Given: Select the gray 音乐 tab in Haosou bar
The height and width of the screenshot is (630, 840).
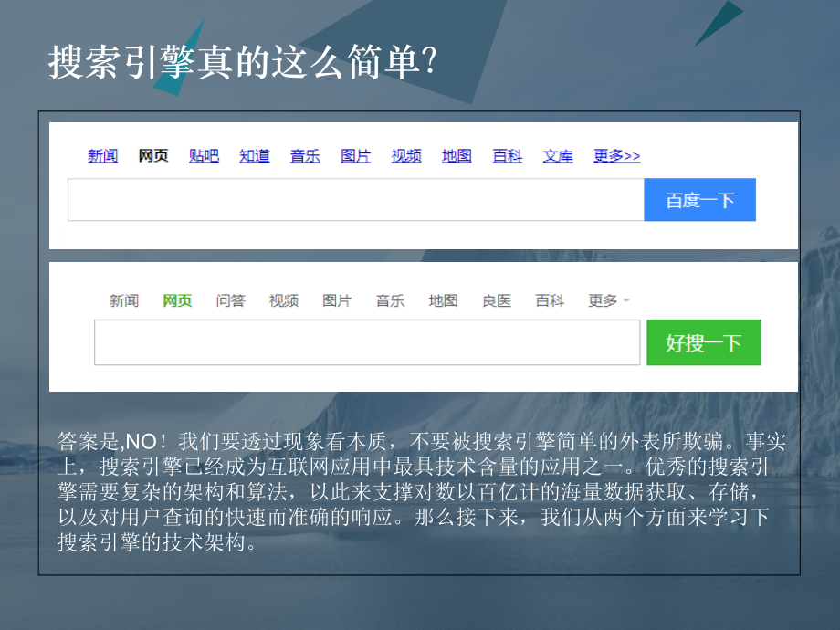Looking at the screenshot, I should 390,300.
